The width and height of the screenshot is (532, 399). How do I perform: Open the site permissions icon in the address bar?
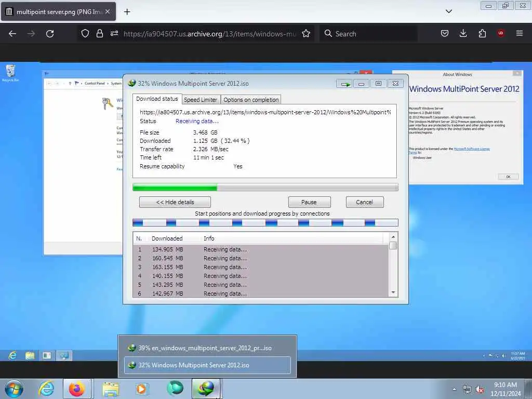pos(114,33)
